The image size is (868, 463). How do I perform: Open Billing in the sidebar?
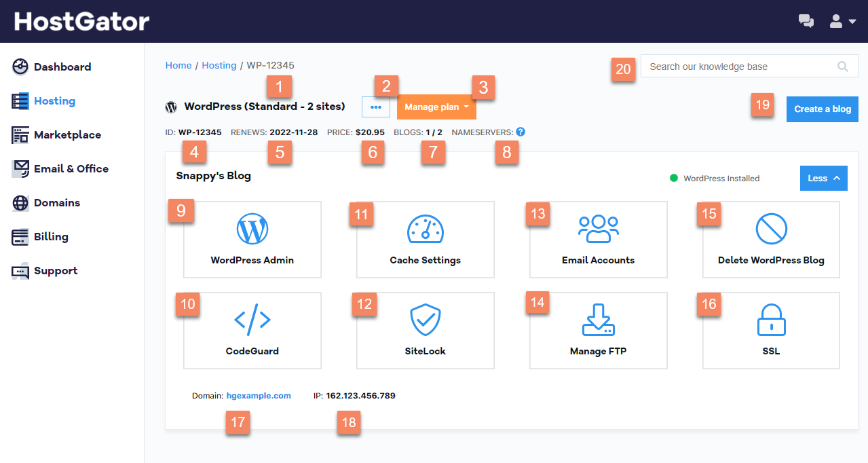click(x=51, y=236)
